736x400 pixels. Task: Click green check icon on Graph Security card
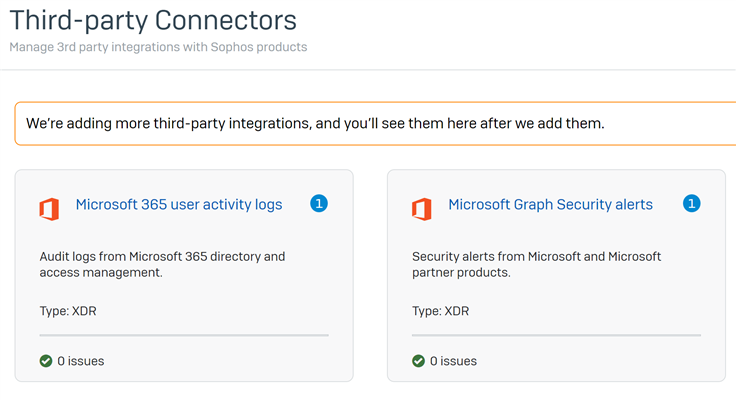[x=418, y=361]
